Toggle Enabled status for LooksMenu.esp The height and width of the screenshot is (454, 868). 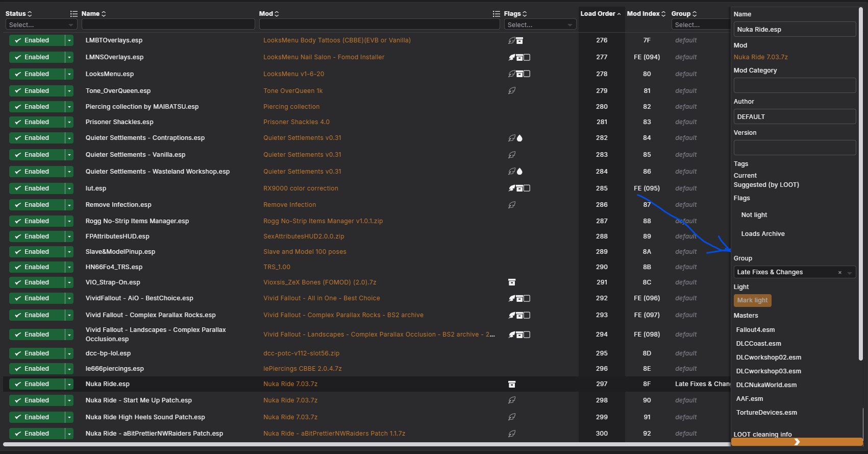click(37, 74)
